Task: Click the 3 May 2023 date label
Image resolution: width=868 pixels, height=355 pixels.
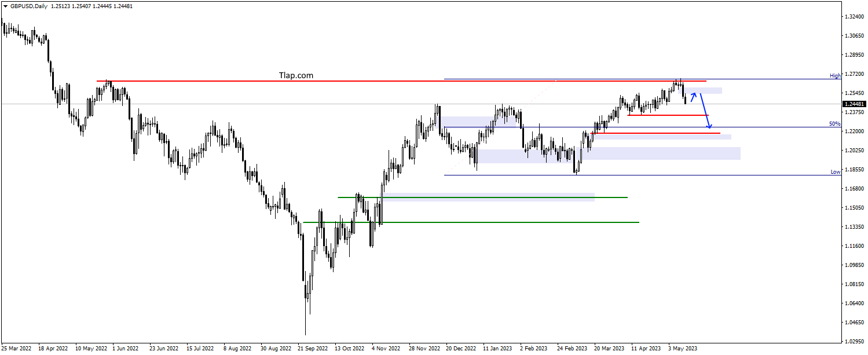Action: [x=683, y=349]
